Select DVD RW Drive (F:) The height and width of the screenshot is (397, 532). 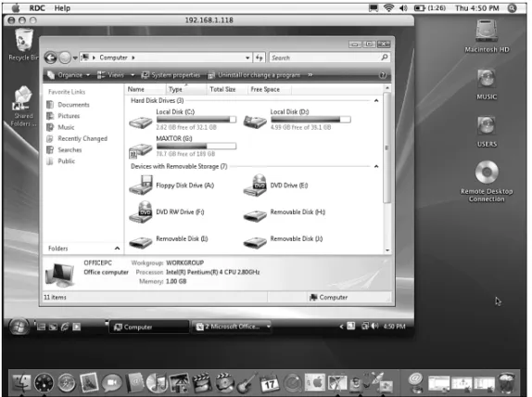(x=167, y=211)
